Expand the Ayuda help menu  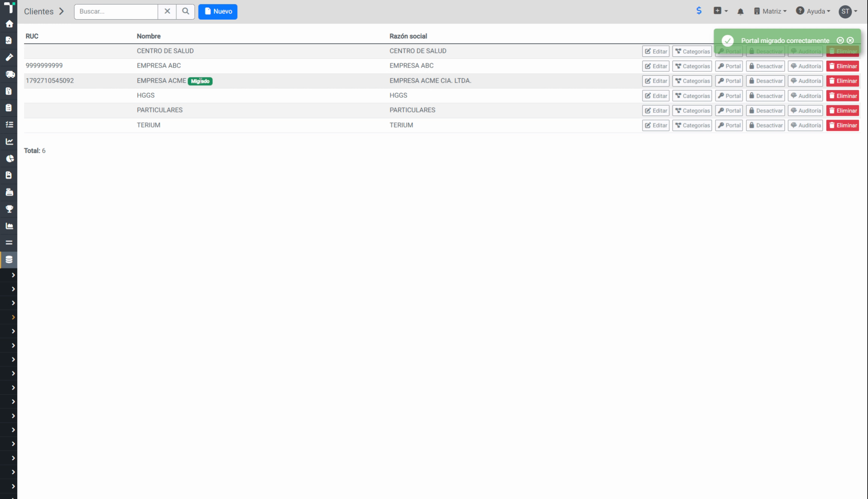pos(813,11)
